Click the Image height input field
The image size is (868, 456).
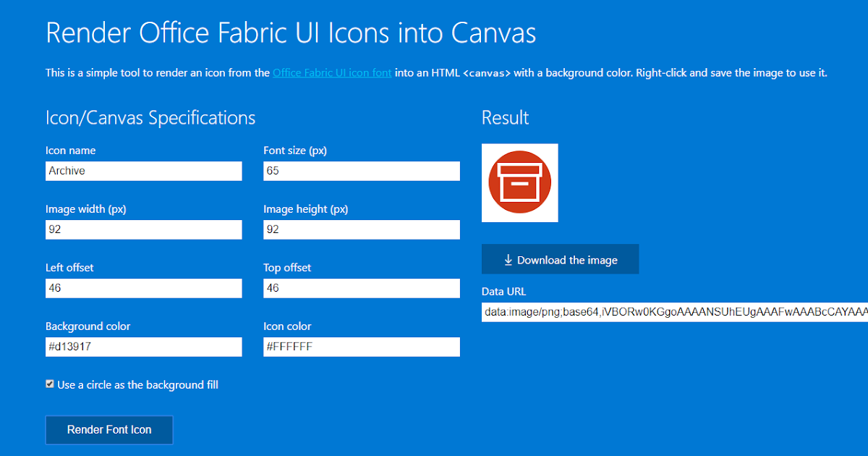[x=361, y=229]
